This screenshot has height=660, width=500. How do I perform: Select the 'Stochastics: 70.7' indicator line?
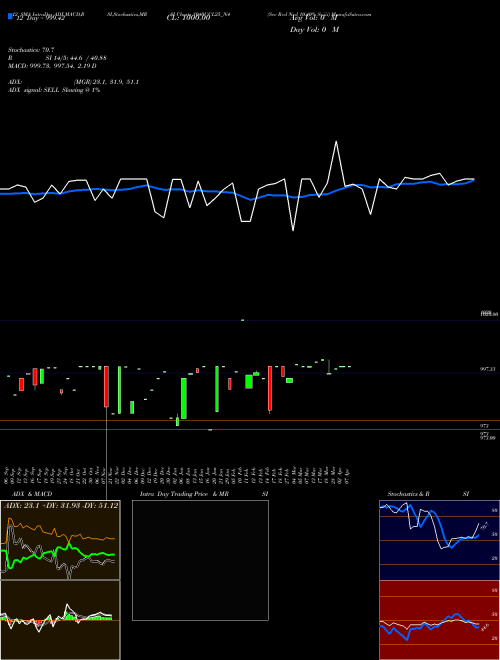[31, 50]
